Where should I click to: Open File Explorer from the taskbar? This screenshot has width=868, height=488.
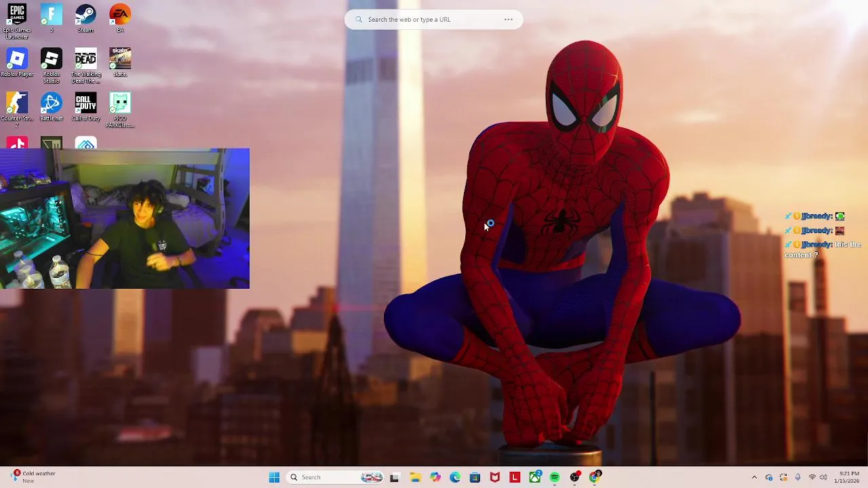415,477
